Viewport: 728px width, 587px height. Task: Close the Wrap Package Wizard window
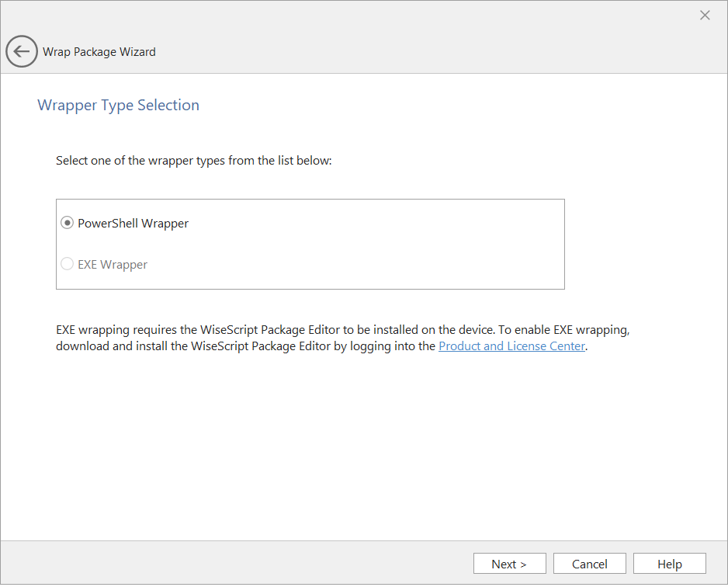click(x=705, y=16)
